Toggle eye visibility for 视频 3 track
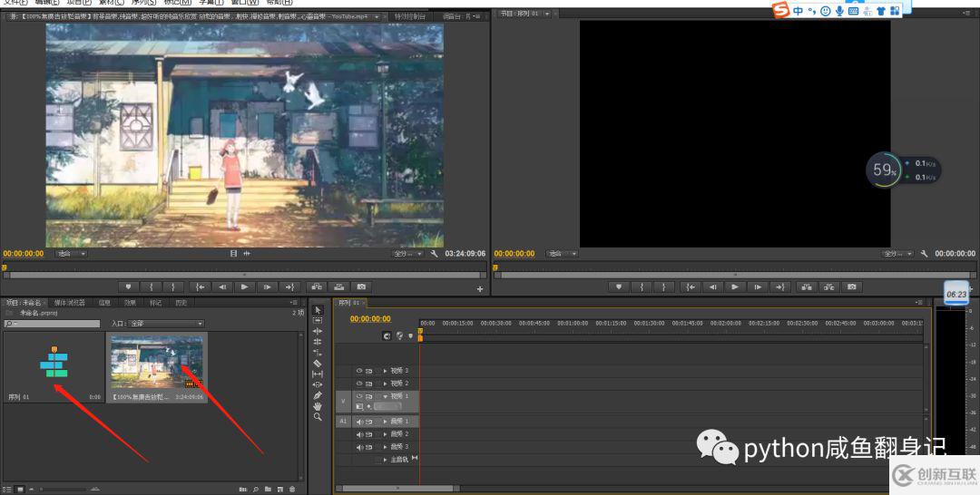 coord(359,371)
